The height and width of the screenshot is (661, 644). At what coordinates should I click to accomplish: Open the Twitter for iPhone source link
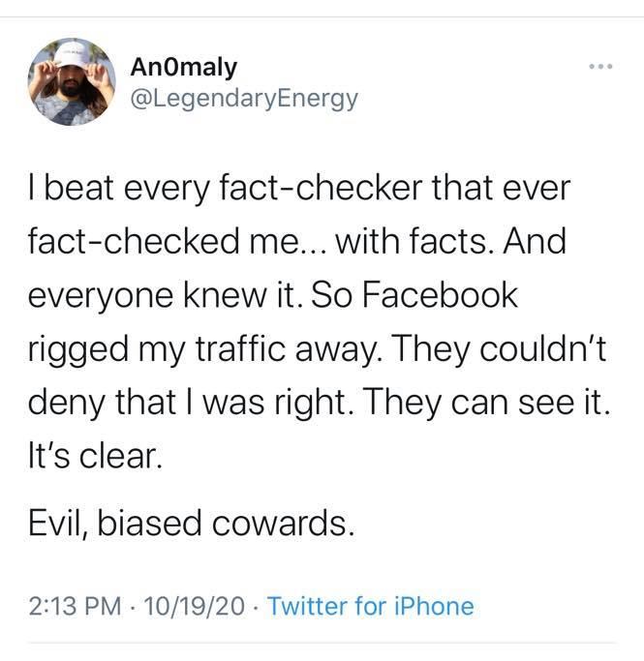coord(370,607)
